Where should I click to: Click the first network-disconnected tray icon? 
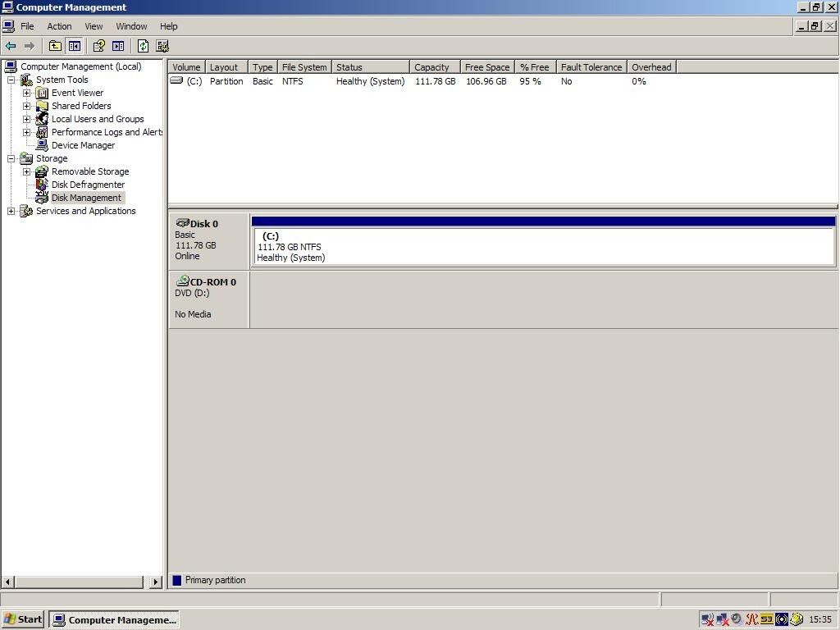[x=707, y=620]
